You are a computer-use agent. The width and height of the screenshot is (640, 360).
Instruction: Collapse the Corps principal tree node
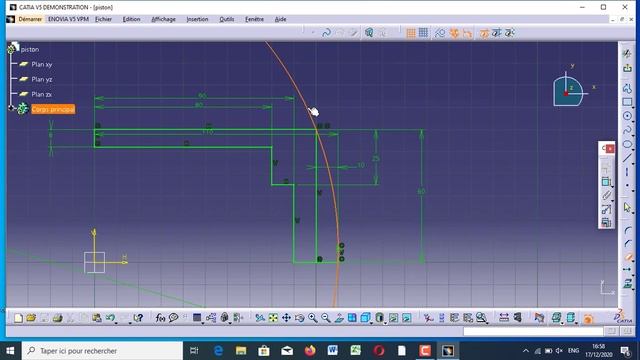click(x=11, y=108)
